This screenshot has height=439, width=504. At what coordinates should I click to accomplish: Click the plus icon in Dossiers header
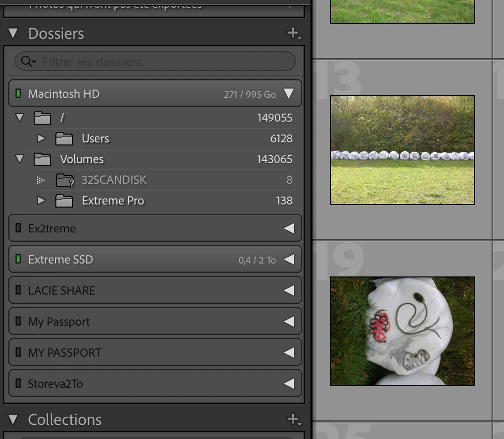click(x=294, y=34)
